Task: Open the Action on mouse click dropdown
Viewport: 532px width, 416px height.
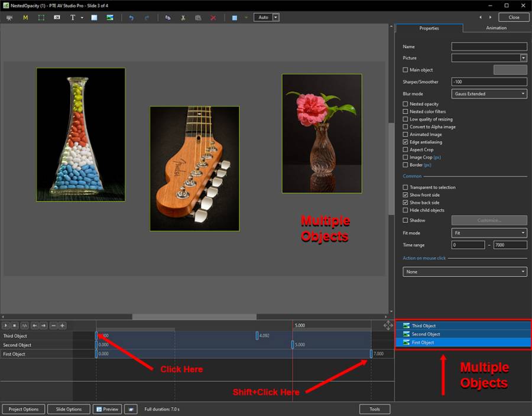Action: tap(465, 272)
